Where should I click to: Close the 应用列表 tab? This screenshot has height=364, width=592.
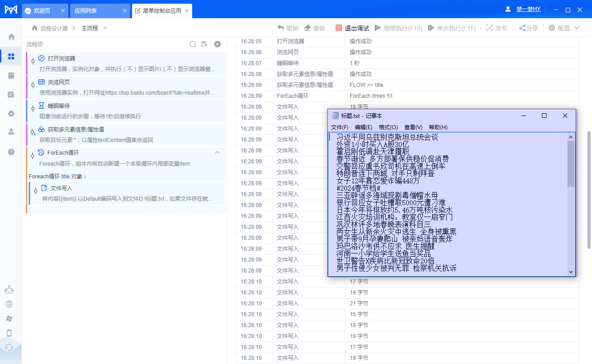[x=125, y=10]
